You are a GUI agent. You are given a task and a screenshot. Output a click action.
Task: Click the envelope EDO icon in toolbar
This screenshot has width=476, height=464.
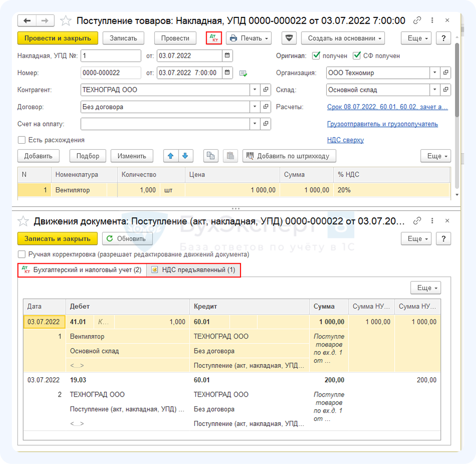point(289,38)
